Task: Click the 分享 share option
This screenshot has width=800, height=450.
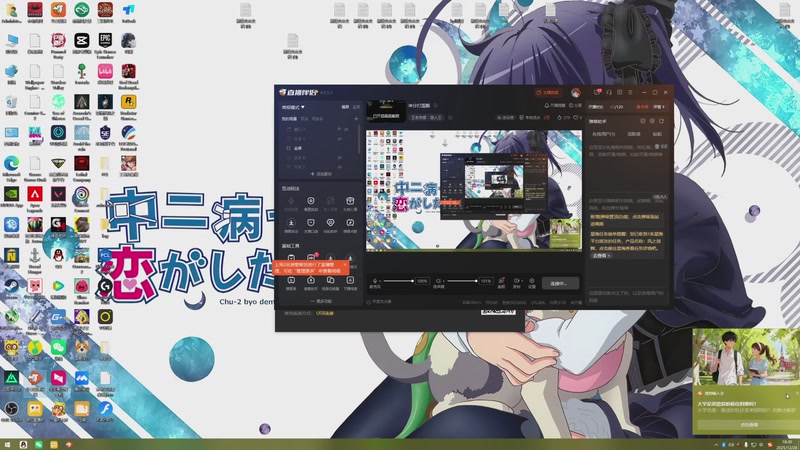Action: (x=576, y=106)
